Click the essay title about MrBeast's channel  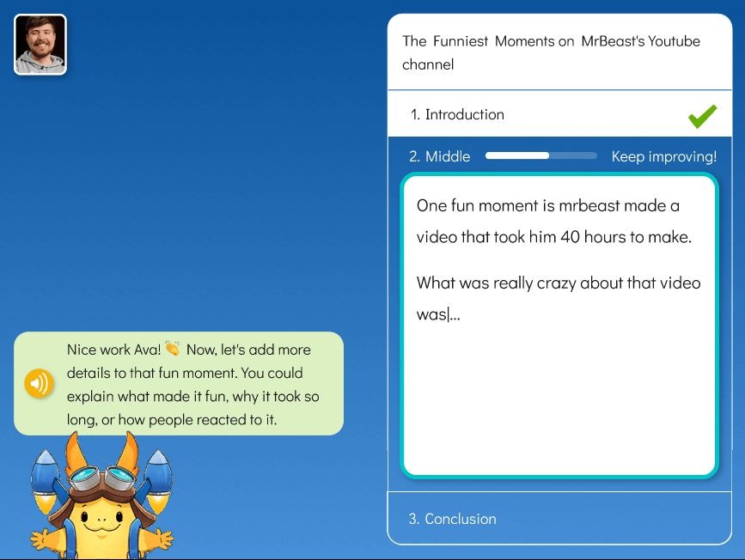pos(553,52)
